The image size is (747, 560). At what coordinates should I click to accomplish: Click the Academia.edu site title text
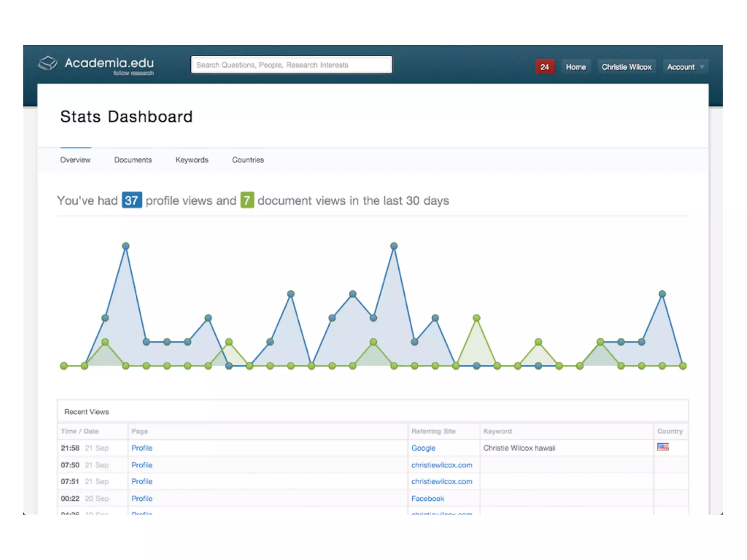[x=109, y=63]
